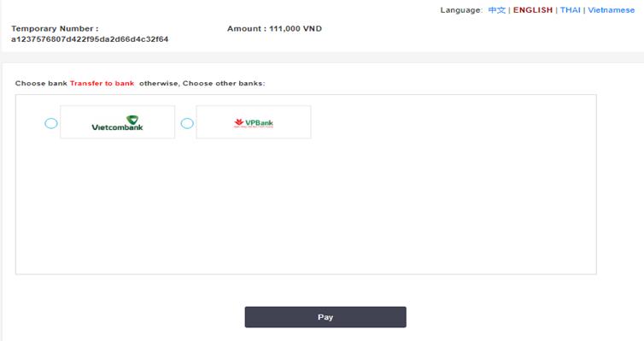Click the small tagline under VPBank logo
The height and width of the screenshot is (341, 644).
[x=254, y=127]
